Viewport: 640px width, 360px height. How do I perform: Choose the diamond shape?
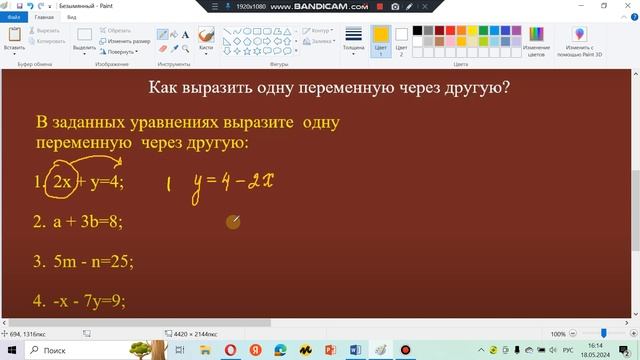237,41
